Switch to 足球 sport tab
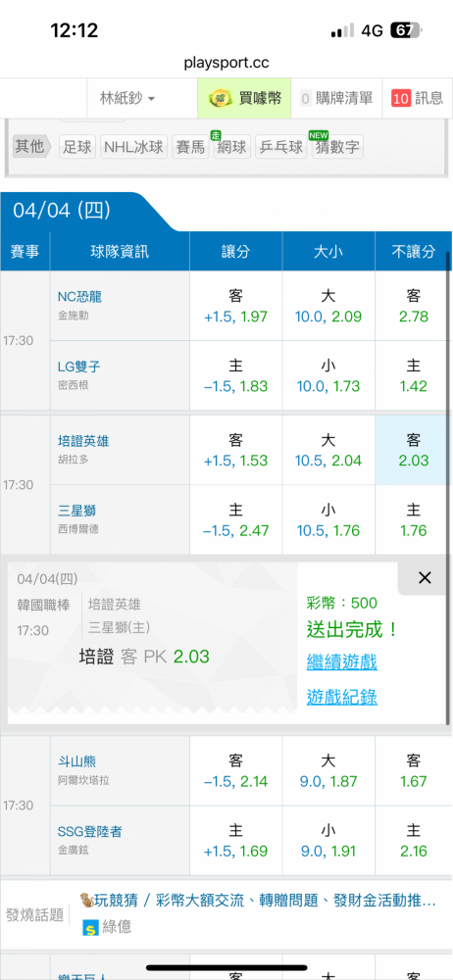Image resolution: width=453 pixels, height=980 pixels. pyautogui.click(x=76, y=148)
